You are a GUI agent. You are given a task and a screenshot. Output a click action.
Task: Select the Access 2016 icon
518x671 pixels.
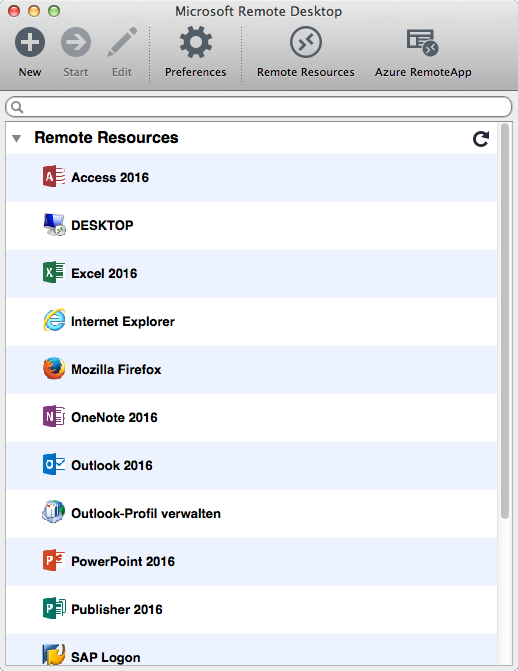(54, 177)
